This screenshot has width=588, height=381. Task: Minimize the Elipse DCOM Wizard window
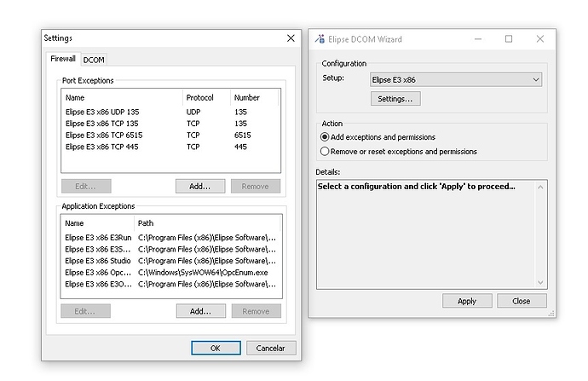click(478, 39)
